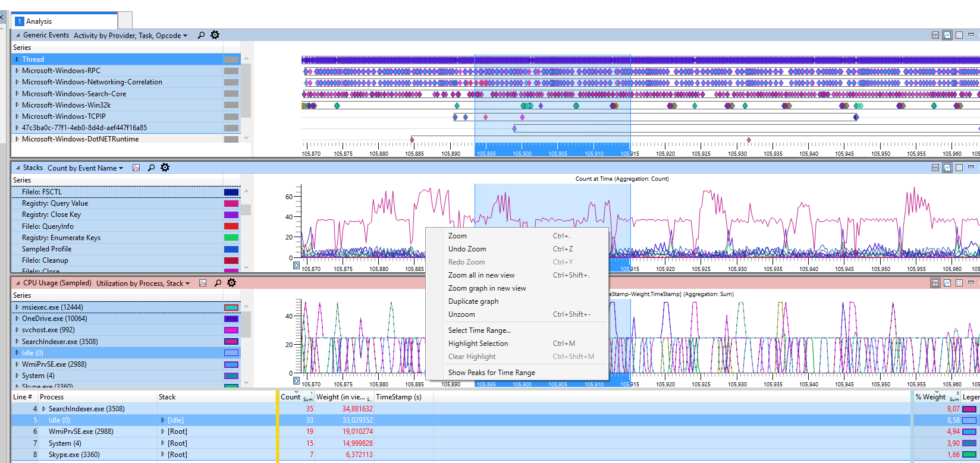Open 'Utilization by Process, Stack' preset dropdown
980x463 pixels.
(x=143, y=284)
